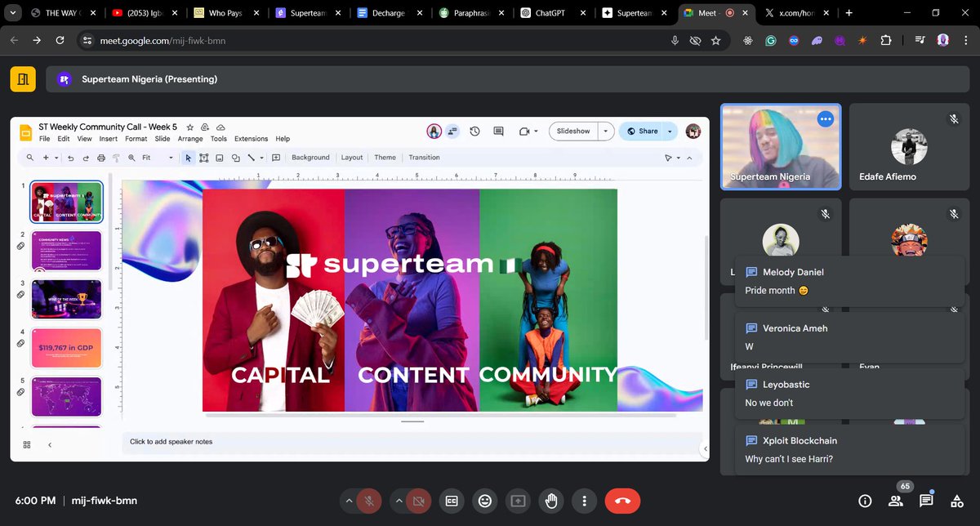Toggle the raise hand button
Viewport: 980px width, 526px height.
click(x=551, y=501)
